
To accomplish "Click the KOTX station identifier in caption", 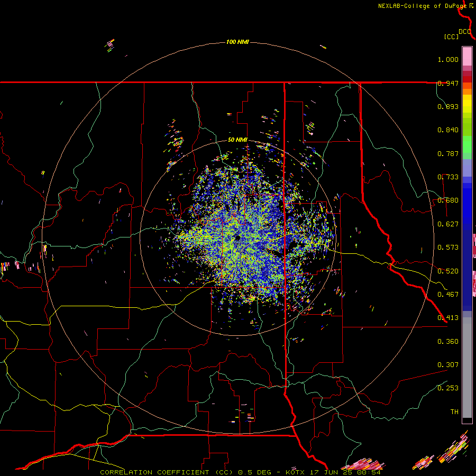I will coord(295,472).
